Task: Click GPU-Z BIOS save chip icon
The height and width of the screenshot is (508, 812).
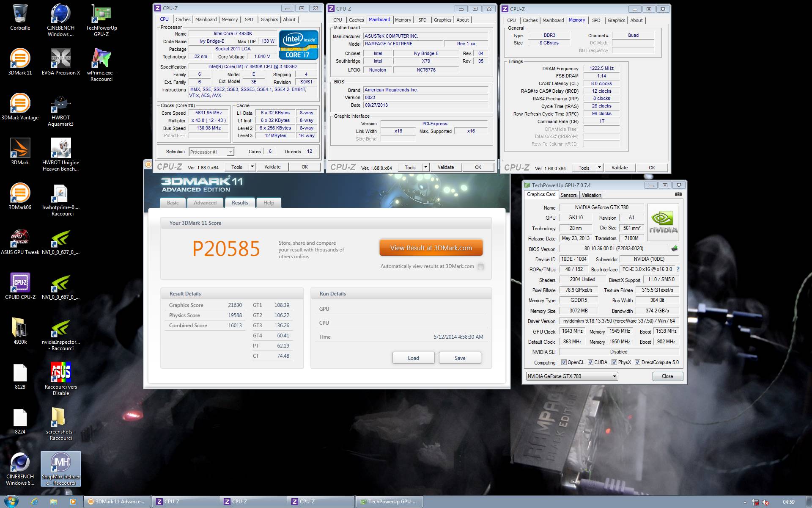Action: click(675, 248)
